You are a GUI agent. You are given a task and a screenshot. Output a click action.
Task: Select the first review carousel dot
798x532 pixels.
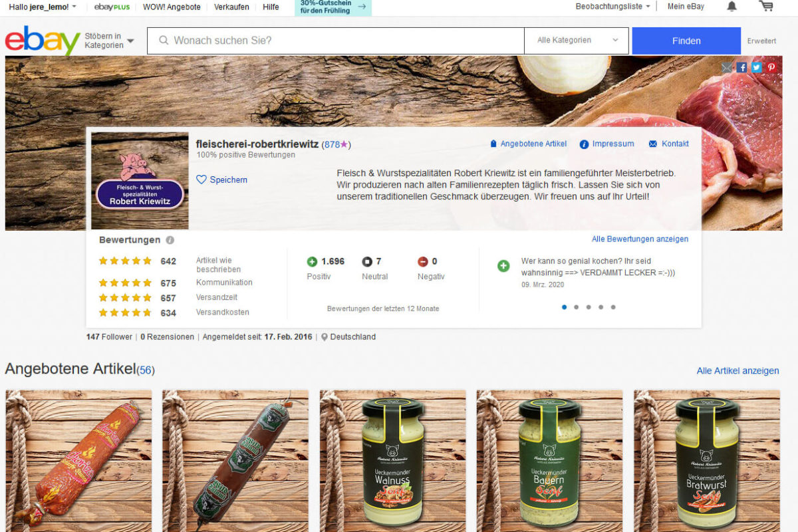coord(565,307)
